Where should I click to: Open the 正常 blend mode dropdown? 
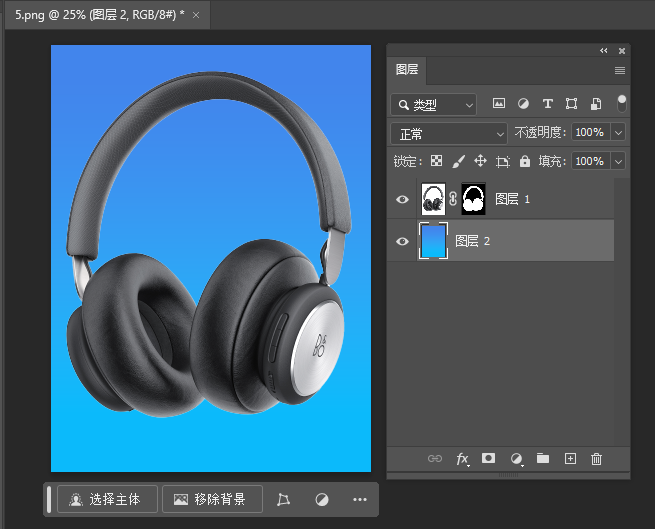click(449, 134)
